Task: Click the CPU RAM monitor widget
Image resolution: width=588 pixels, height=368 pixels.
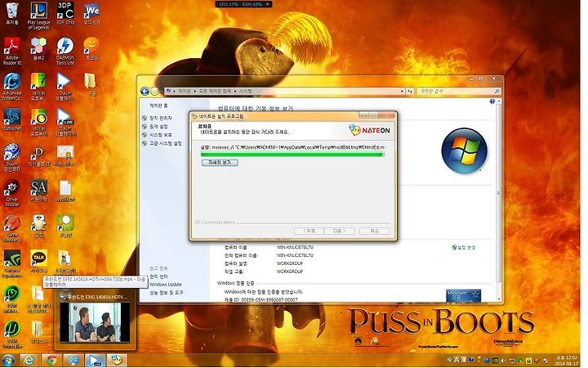Action: coord(243,4)
